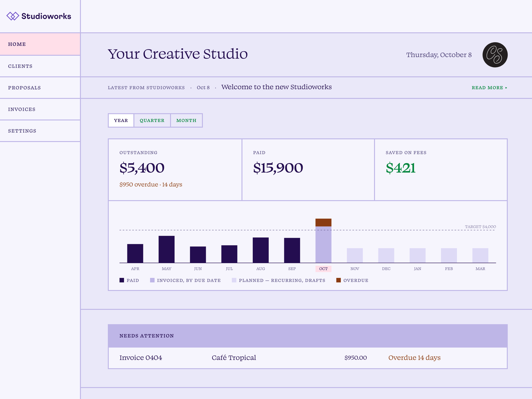
Task: Open the Clients section
Action: pos(40,66)
